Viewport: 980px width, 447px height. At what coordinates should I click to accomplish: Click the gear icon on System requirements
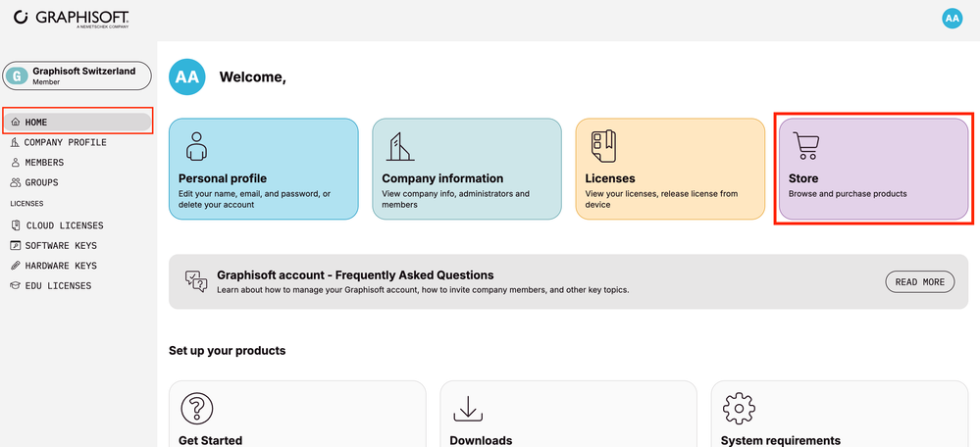739,409
